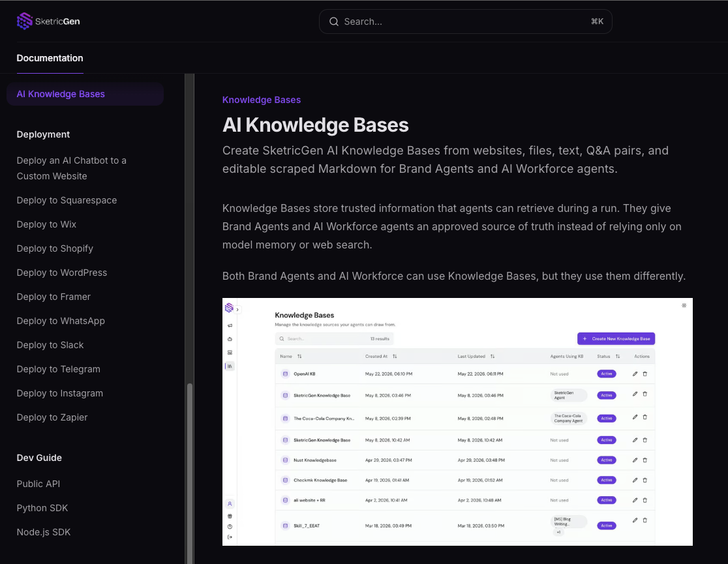This screenshot has height=564, width=728.
Task: Open the Deploy to Zapier page
Action: point(52,417)
